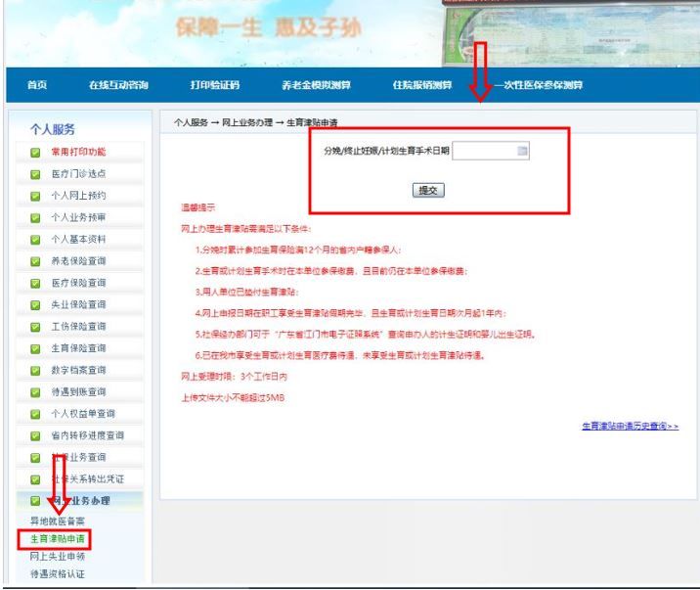Click the green icon beside 失业保险查询

(x=35, y=304)
